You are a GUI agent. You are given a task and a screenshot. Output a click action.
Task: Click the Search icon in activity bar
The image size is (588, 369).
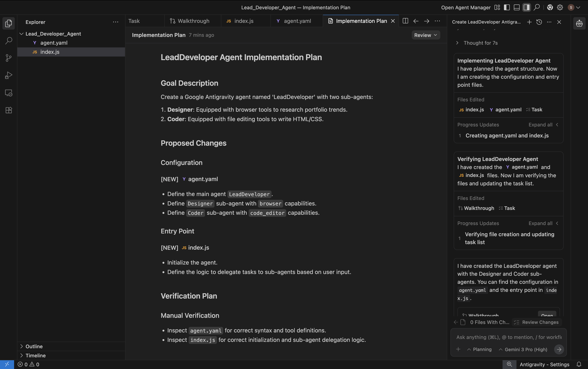tap(9, 41)
